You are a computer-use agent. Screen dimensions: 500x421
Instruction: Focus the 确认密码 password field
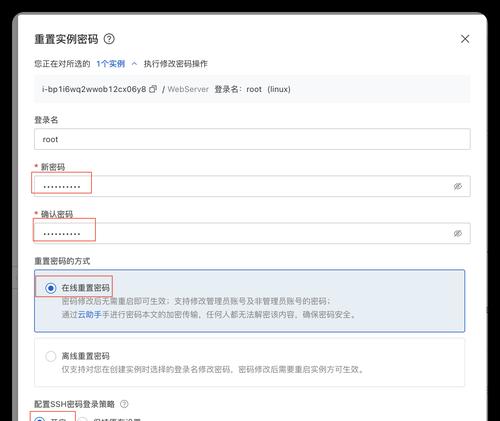252,233
